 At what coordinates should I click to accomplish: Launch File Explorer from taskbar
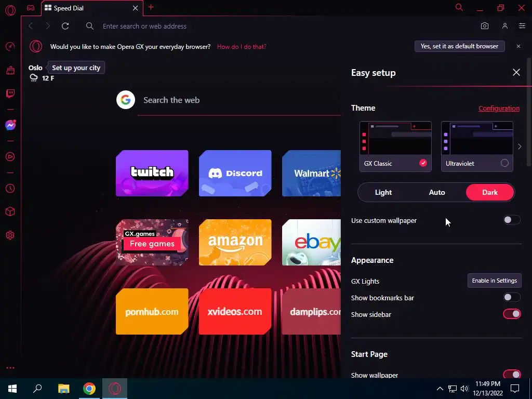tap(63, 389)
